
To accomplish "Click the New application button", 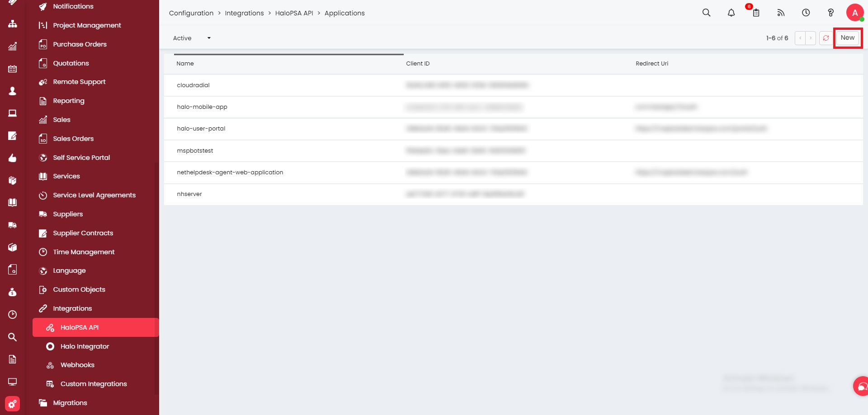I will [x=847, y=38].
